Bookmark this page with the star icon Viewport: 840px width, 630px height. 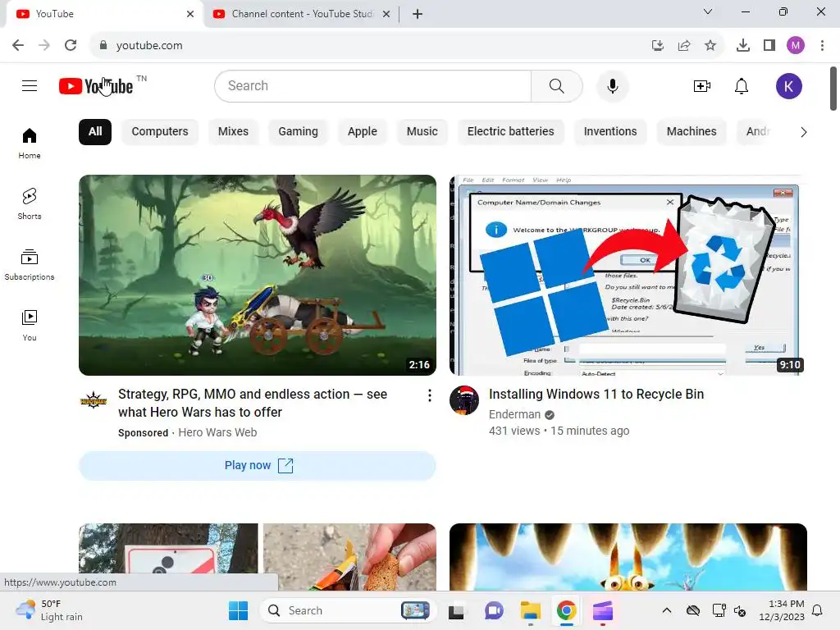[710, 45]
